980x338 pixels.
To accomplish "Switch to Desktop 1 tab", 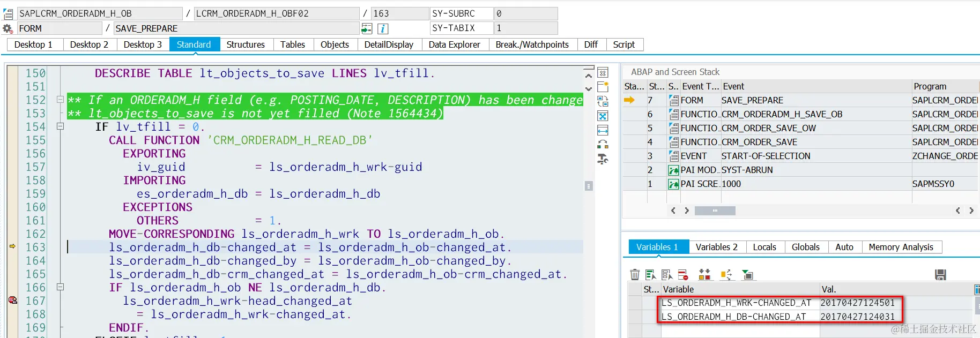I will [33, 44].
